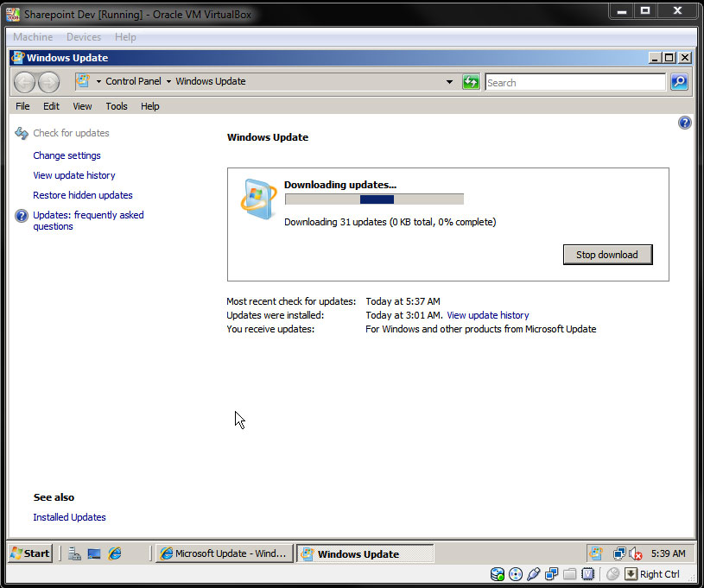Click VirtualBox mouse integration status icon

tap(612, 574)
